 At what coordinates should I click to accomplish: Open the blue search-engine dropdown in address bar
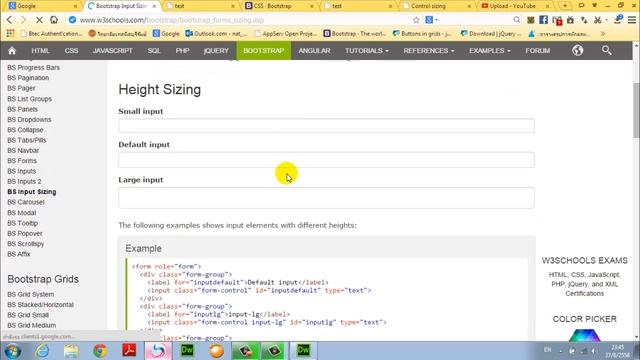(431, 20)
